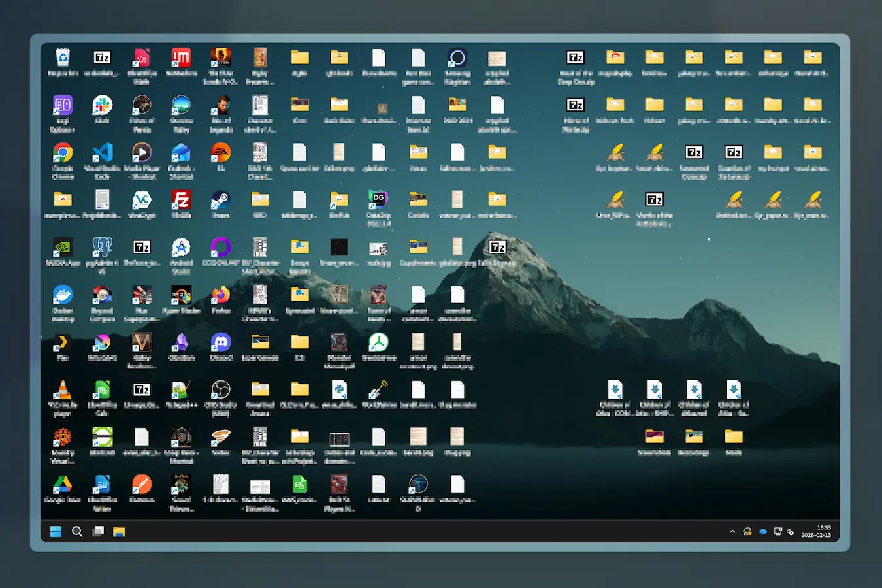Image resolution: width=882 pixels, height=588 pixels.
Task: Launch the EA app shortcut
Action: 221,153
